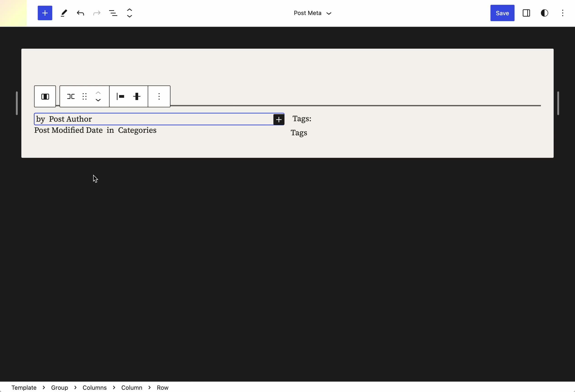
Task: Open the justification alignment control
Action: tap(121, 96)
